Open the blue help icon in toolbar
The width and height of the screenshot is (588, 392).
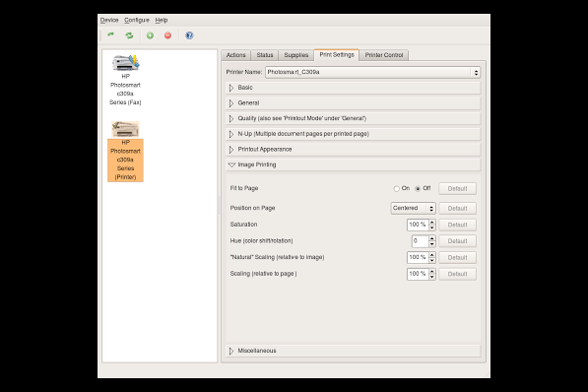tap(189, 35)
